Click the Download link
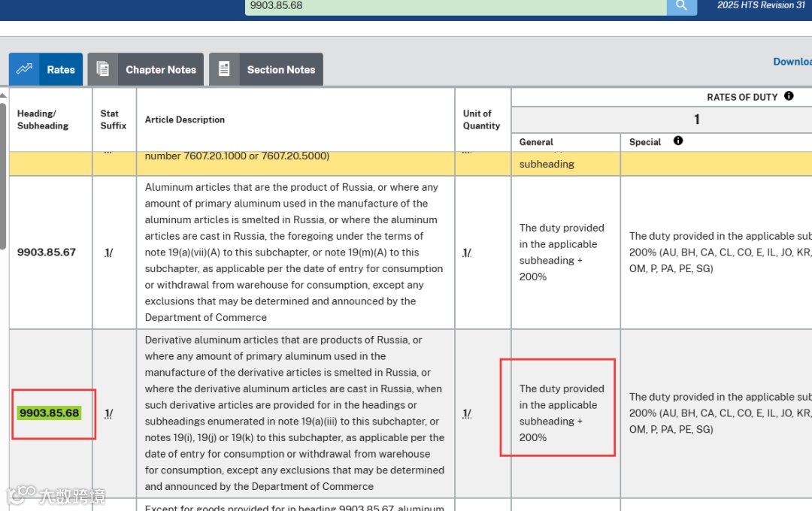Viewport: 812px width, 511px height. (x=792, y=62)
